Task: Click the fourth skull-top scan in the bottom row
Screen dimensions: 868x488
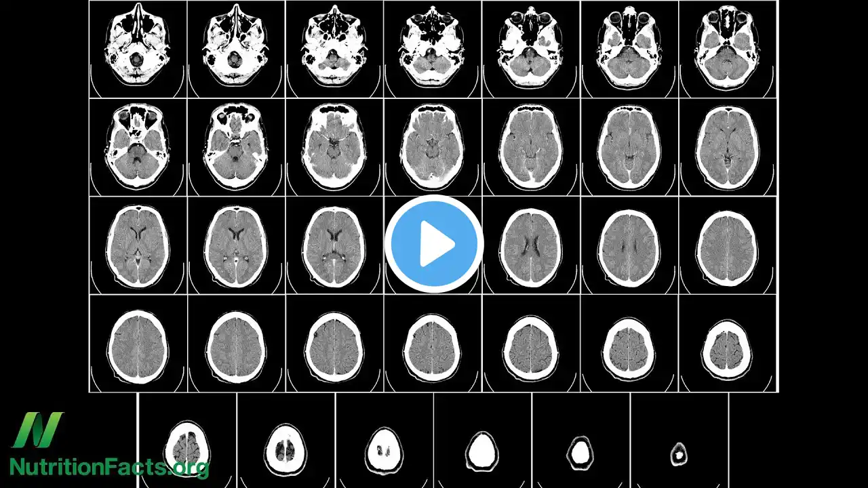Action: click(482, 449)
